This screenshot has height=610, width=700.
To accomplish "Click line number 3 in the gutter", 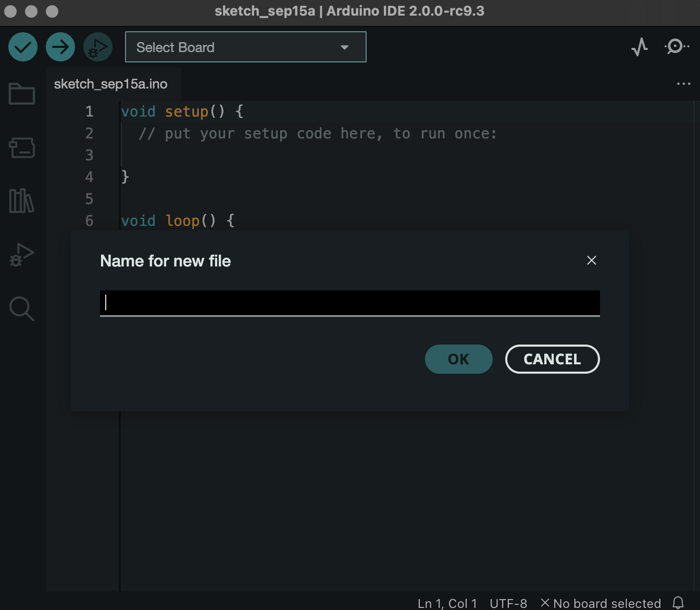I will click(89, 155).
